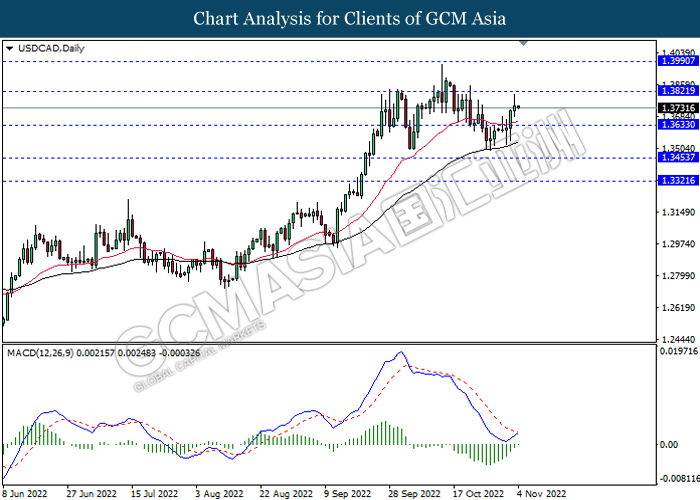The width and height of the screenshot is (700, 500).
Task: Click the chart shift triangle marker
Action: (x=524, y=43)
